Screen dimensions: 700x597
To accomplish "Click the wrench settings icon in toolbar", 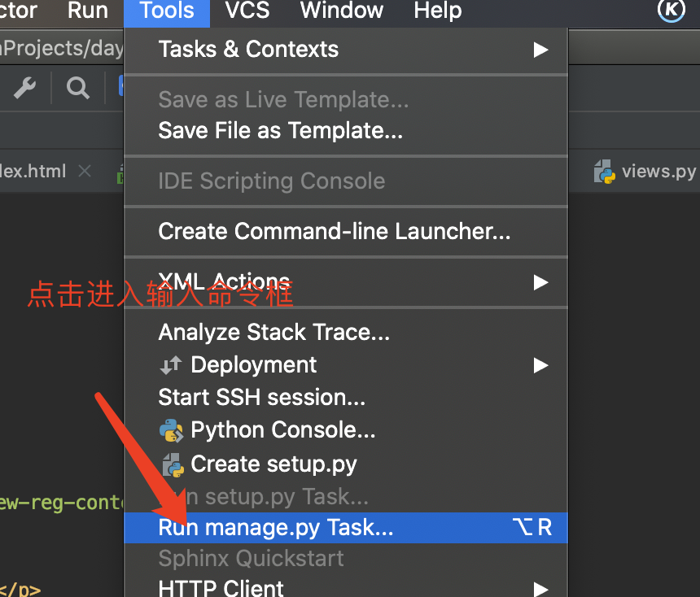I will [x=25, y=88].
